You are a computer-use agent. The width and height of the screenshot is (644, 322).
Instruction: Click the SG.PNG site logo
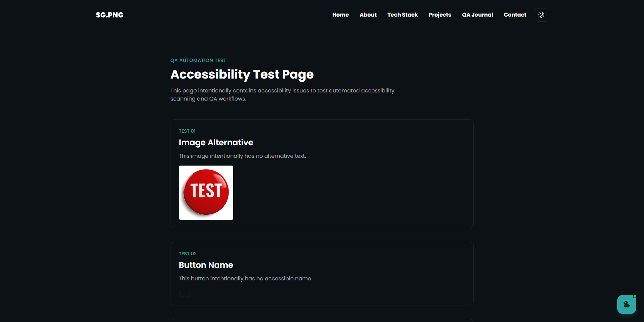pyautogui.click(x=110, y=15)
